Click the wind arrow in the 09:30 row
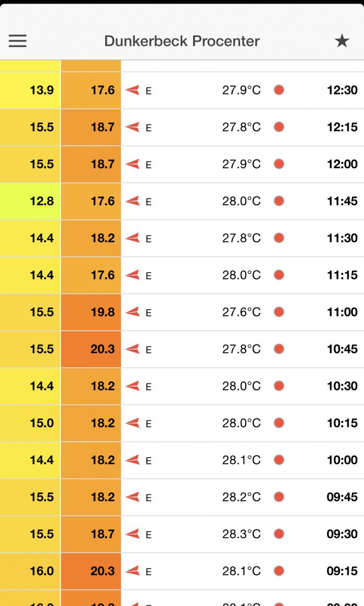Viewport: 364px width, 606px height. click(132, 534)
